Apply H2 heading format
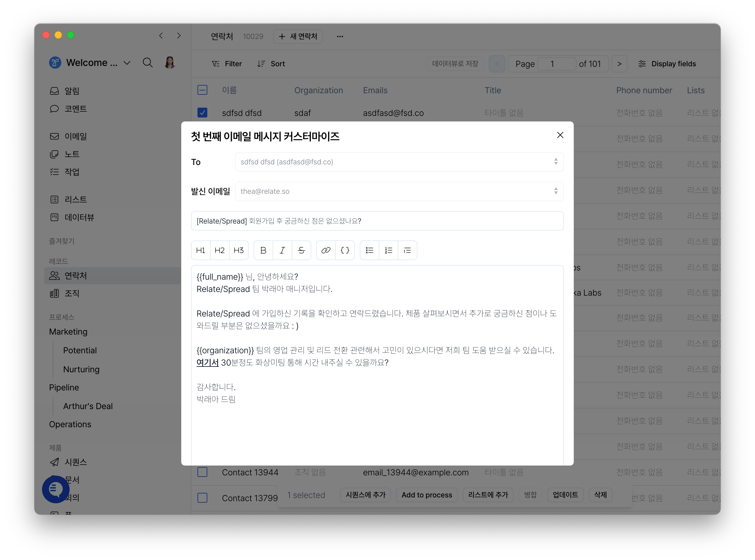This screenshot has height=560, width=755. point(220,250)
